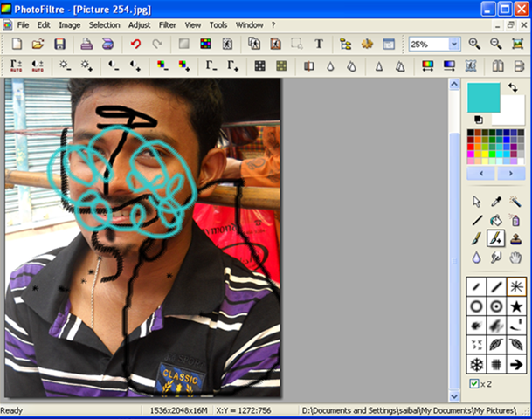The image size is (532, 419).
Task: Click the turquoise foreground color swatch
Action: coord(483,97)
